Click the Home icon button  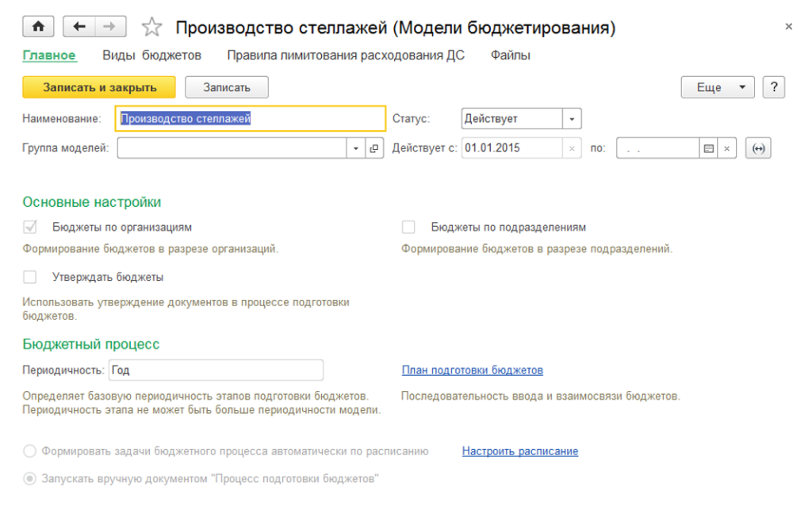[x=38, y=27]
